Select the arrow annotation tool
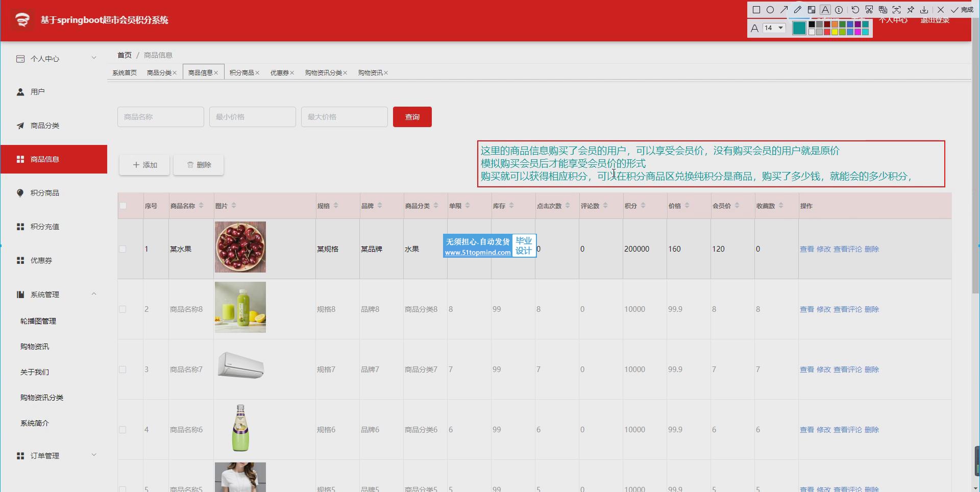Screen dimensions: 980x492 point(784,10)
